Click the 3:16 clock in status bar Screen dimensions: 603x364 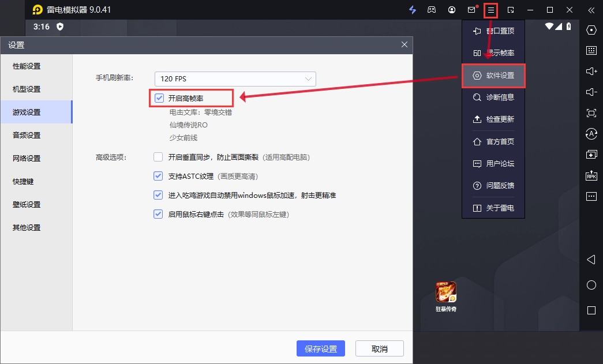tap(41, 27)
